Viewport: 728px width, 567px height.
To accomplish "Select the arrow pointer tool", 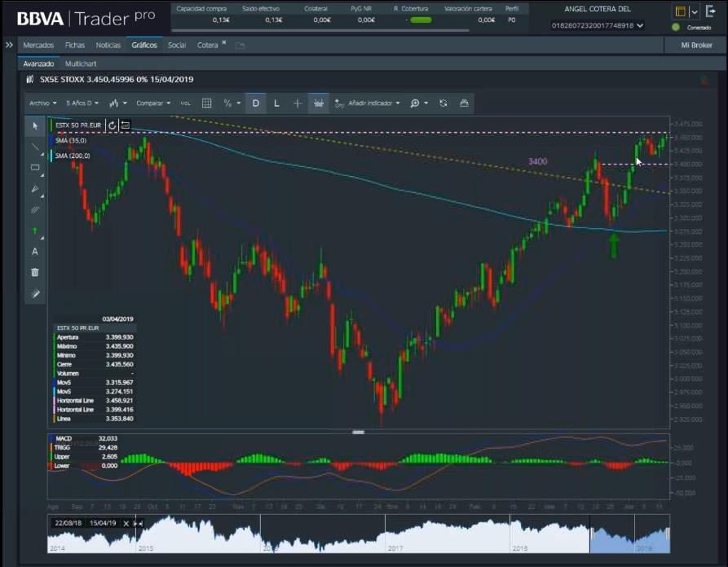I will [35, 125].
